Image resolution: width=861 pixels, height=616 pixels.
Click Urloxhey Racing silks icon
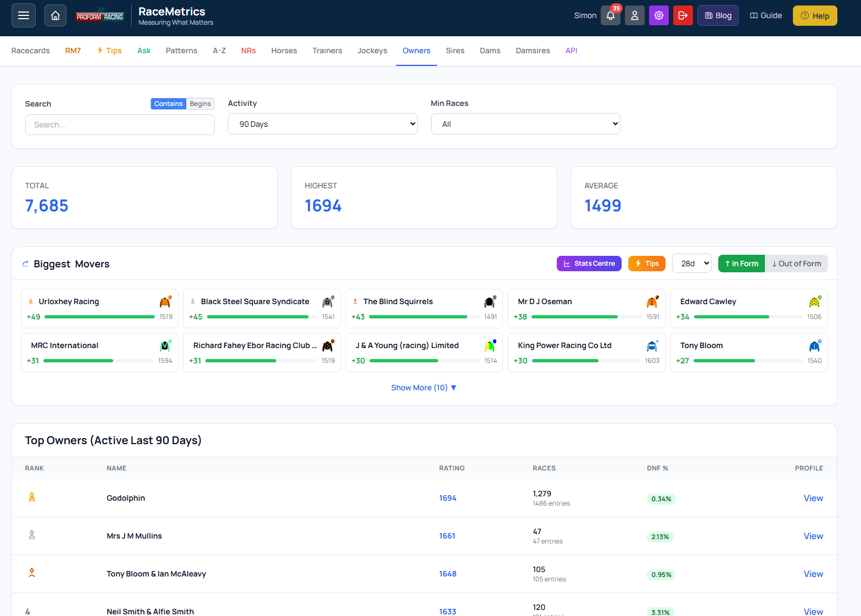pos(165,301)
